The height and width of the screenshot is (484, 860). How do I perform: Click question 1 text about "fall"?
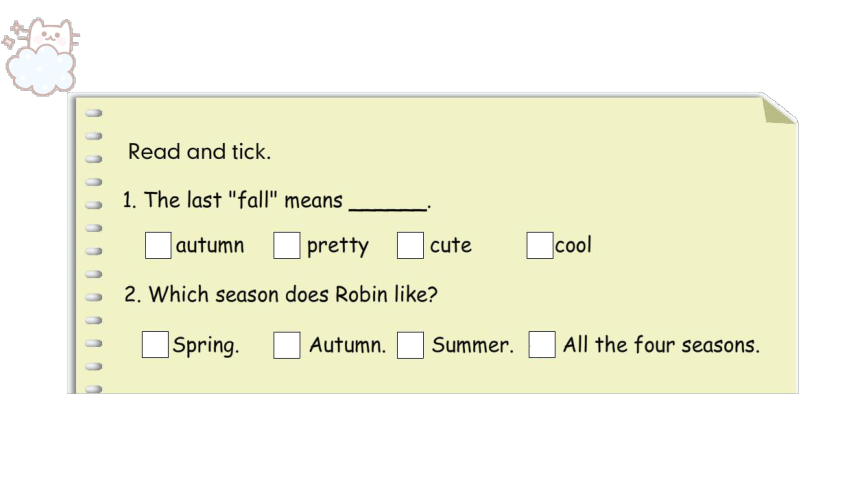tap(276, 200)
